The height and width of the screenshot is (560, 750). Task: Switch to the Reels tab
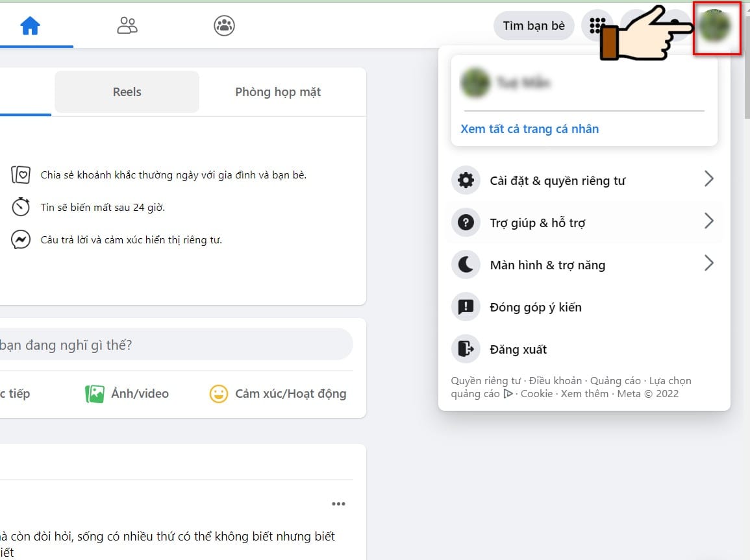[x=127, y=91]
